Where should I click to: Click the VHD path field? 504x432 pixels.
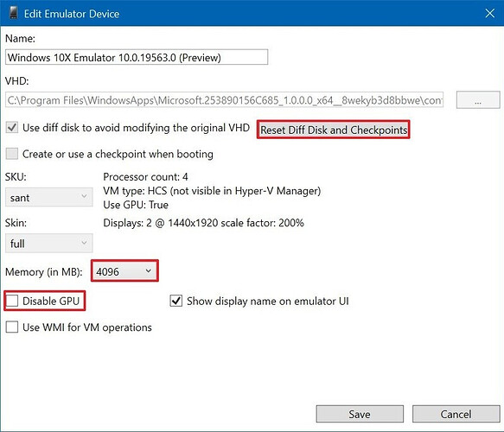[225, 100]
